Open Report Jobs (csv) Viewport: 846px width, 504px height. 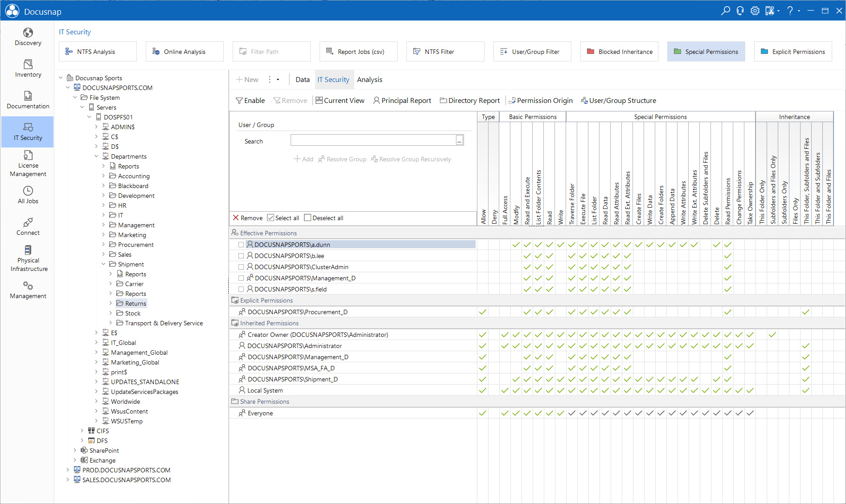pos(358,52)
